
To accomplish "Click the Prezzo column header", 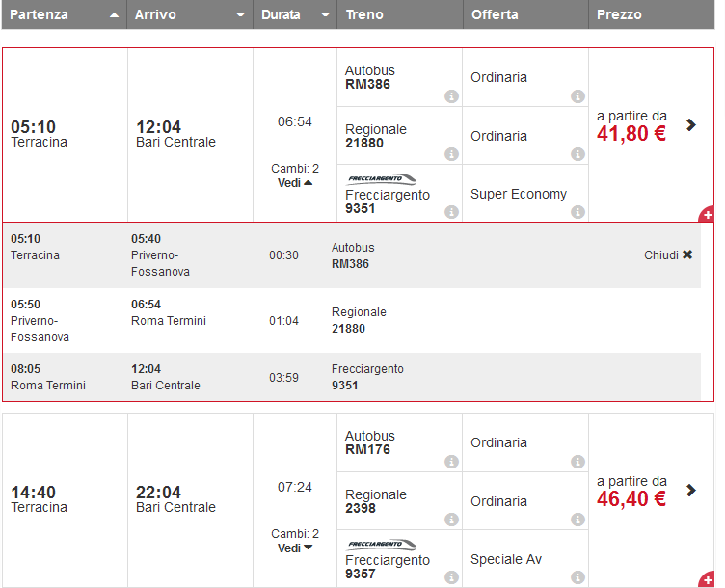I will click(651, 15).
